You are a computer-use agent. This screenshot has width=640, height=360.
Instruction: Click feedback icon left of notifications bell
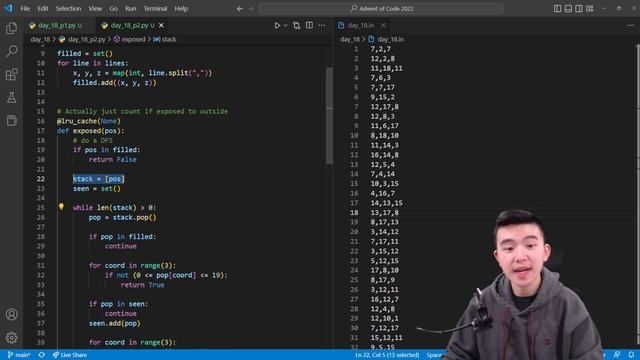pos(617,355)
